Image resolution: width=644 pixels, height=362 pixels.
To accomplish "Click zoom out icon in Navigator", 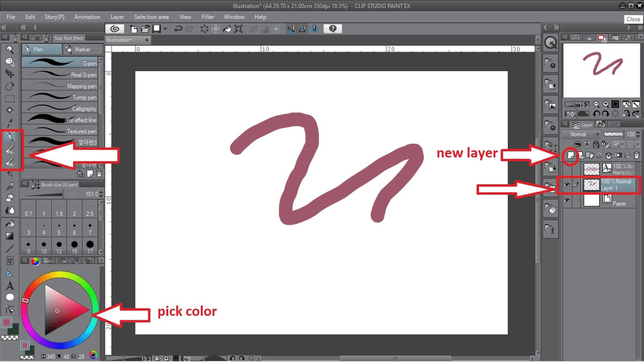I will [596, 105].
